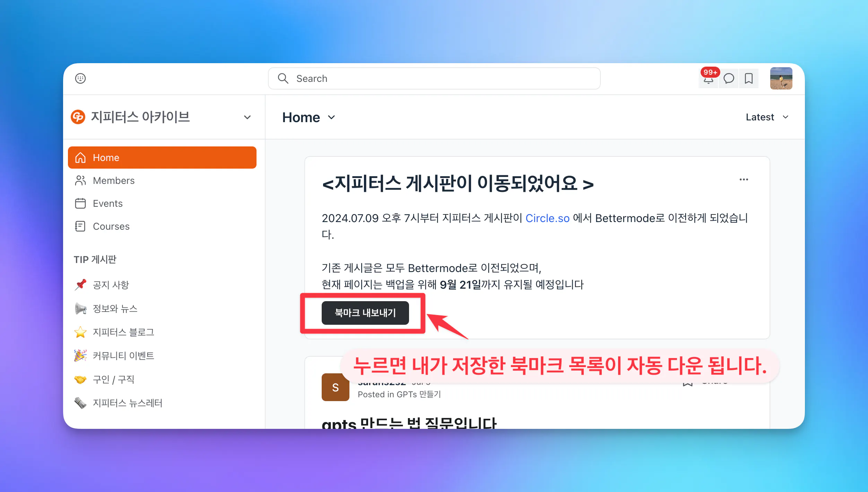Viewport: 868px width, 492px height.
Task: Click the pin icon beside 공지 사항
Action: pyautogui.click(x=80, y=285)
